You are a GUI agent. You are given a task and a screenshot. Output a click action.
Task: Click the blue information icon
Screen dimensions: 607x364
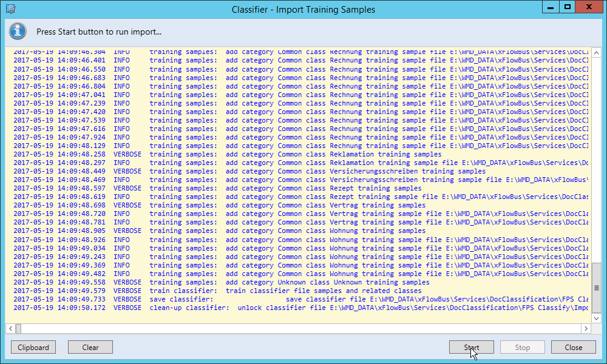tap(18, 31)
